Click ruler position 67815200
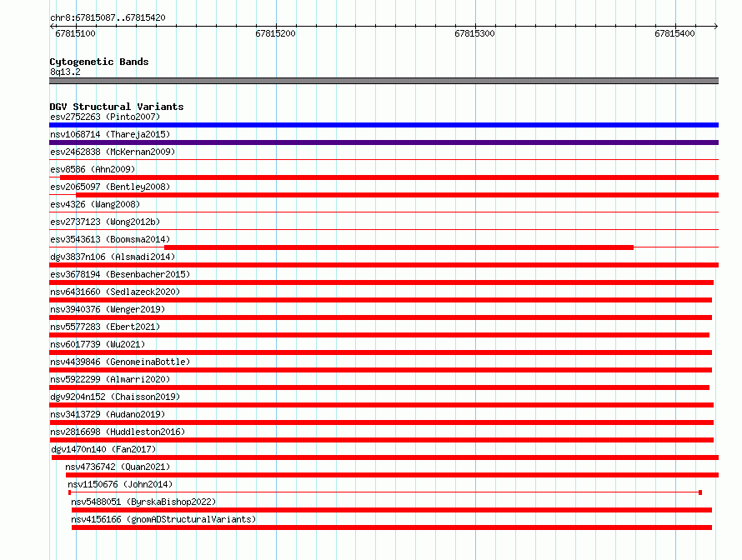Viewport: 742px width, 560px height. point(275,33)
